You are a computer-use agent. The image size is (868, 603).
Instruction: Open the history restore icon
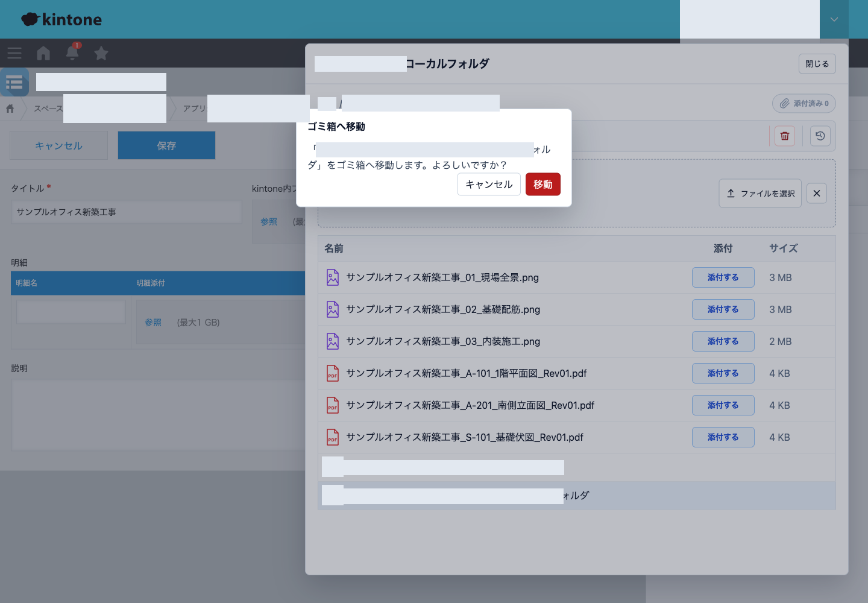click(x=820, y=136)
